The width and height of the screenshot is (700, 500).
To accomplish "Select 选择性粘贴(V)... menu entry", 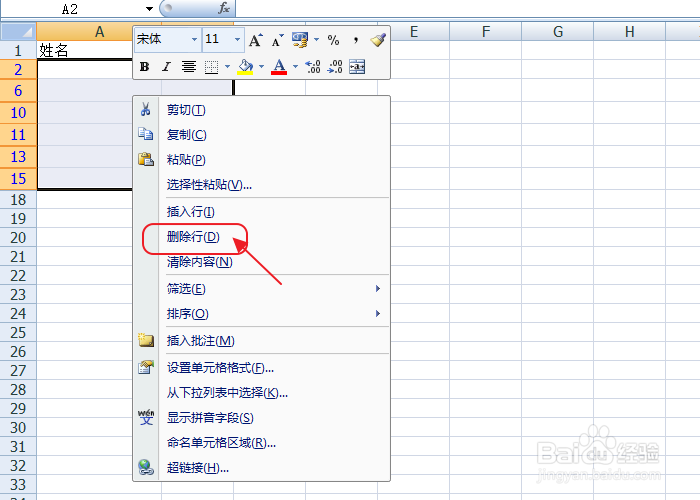I will click(262, 184).
